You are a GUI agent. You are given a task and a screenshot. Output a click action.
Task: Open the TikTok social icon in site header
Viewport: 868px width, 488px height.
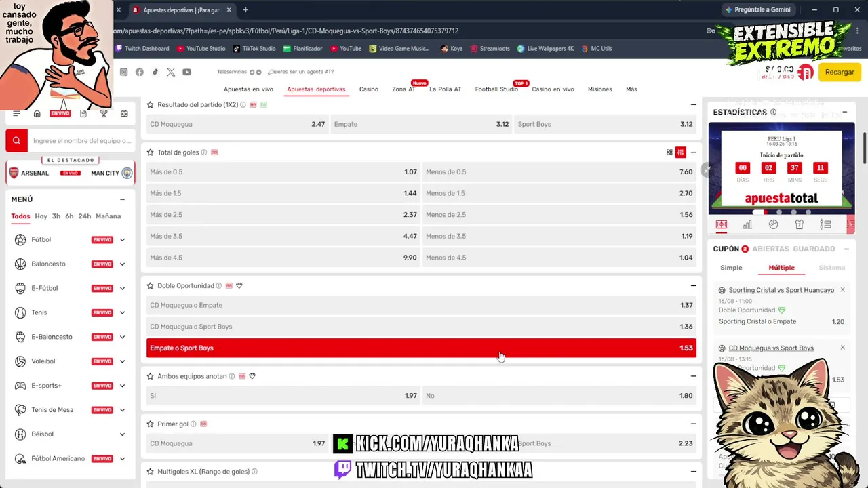[155, 72]
